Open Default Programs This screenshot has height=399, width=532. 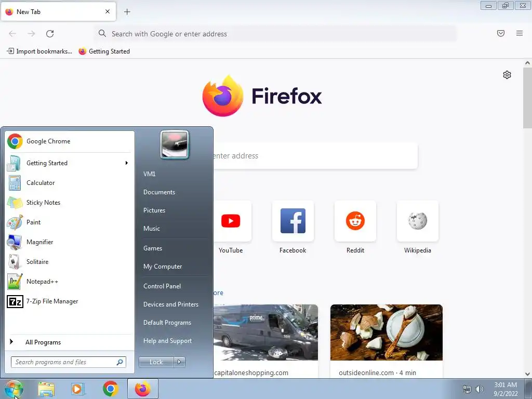point(167,323)
